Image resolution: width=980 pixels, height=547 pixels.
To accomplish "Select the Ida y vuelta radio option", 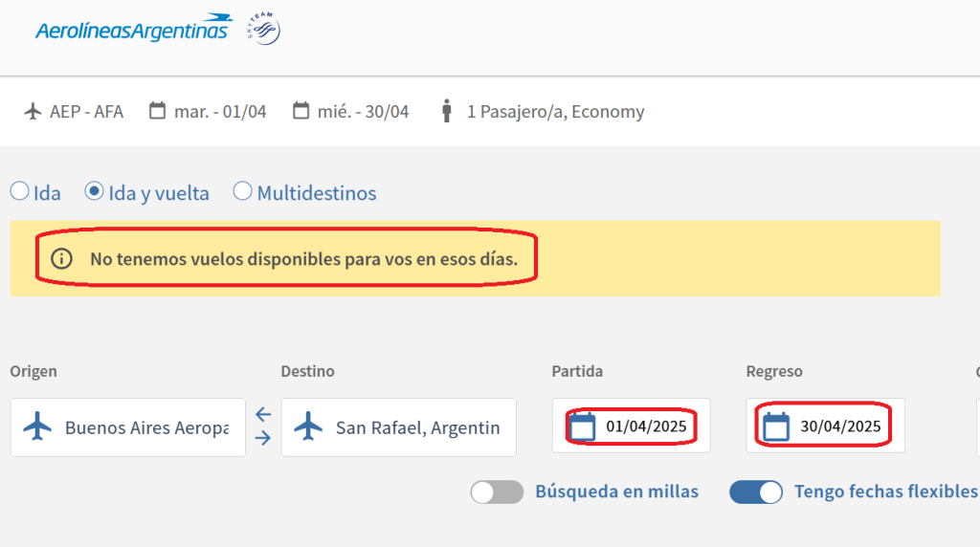I will coord(94,192).
